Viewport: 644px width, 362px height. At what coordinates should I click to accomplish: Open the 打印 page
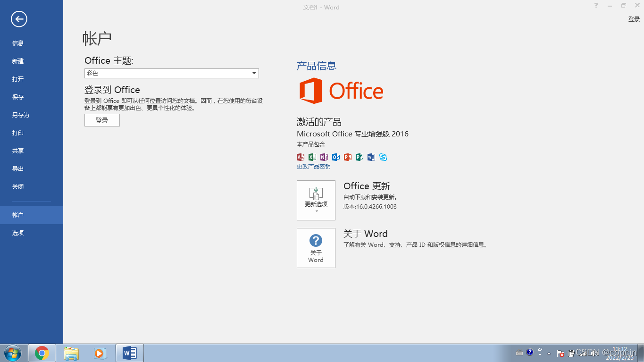pyautogui.click(x=32, y=133)
